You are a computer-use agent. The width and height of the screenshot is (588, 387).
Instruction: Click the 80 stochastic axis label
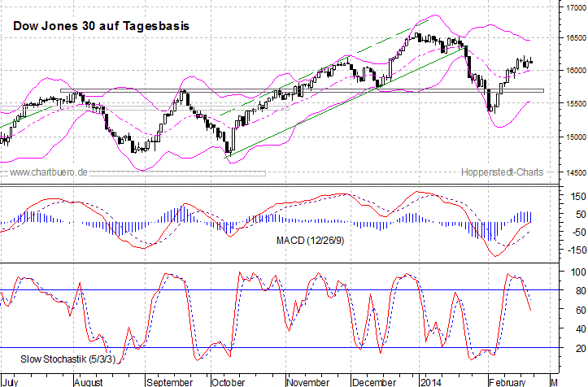pyautogui.click(x=581, y=290)
